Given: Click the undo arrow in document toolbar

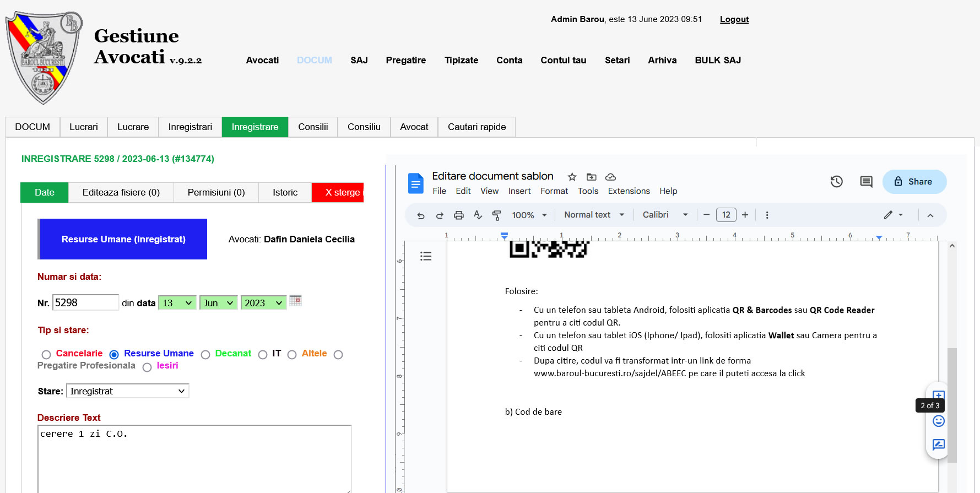Looking at the screenshot, I should pyautogui.click(x=421, y=215).
